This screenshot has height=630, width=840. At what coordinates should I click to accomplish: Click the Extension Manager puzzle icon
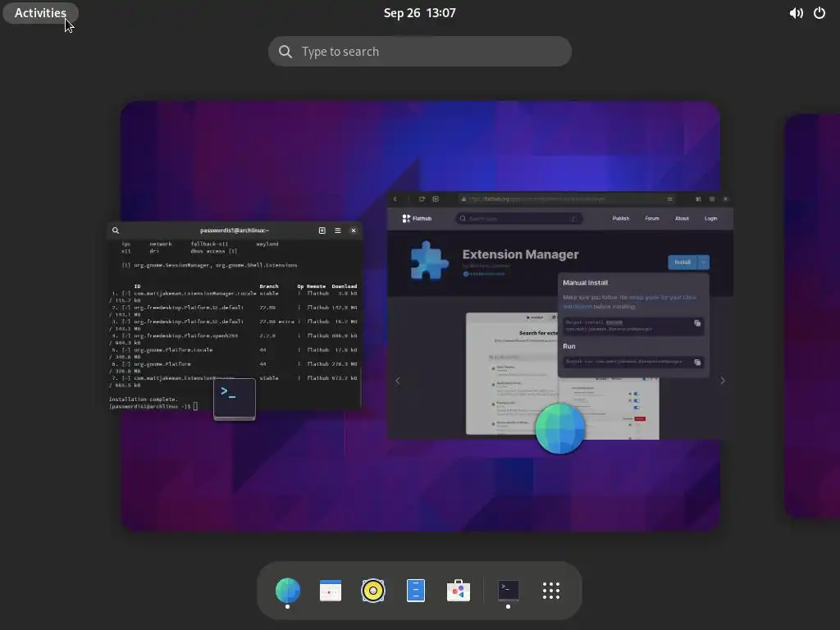tap(429, 261)
